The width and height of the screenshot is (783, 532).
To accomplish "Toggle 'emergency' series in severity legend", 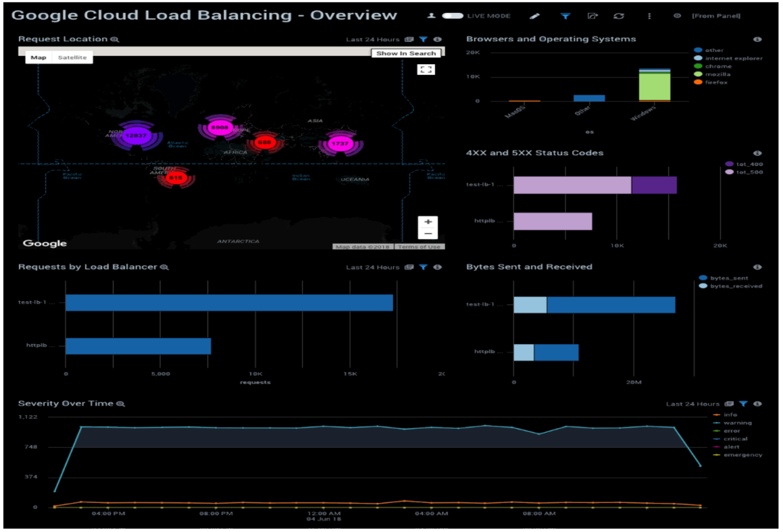I will click(738, 455).
